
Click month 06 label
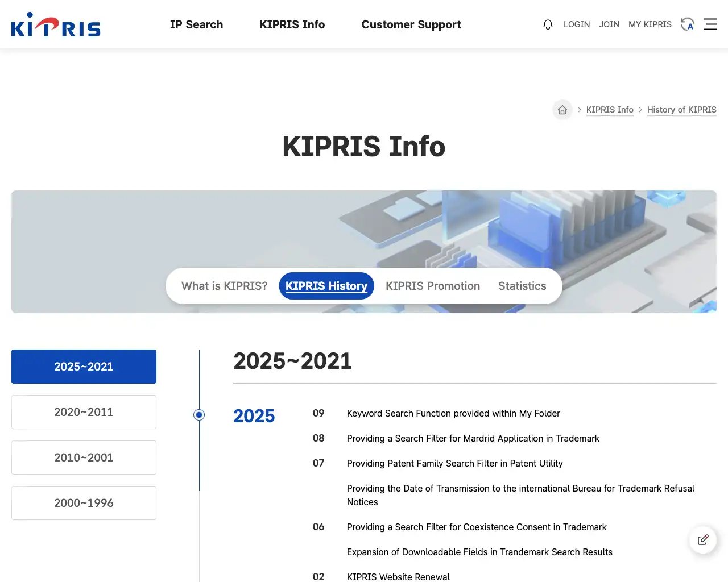point(318,527)
